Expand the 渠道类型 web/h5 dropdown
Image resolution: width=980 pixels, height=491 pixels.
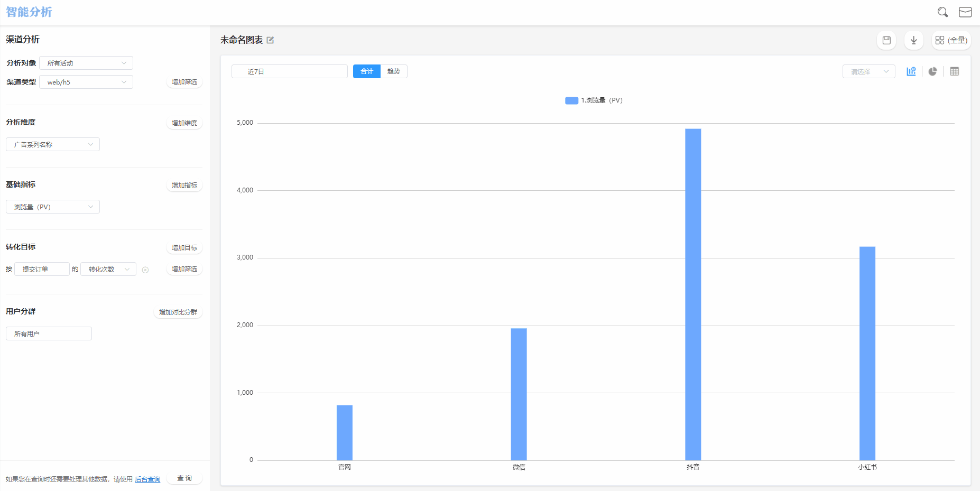coord(86,82)
